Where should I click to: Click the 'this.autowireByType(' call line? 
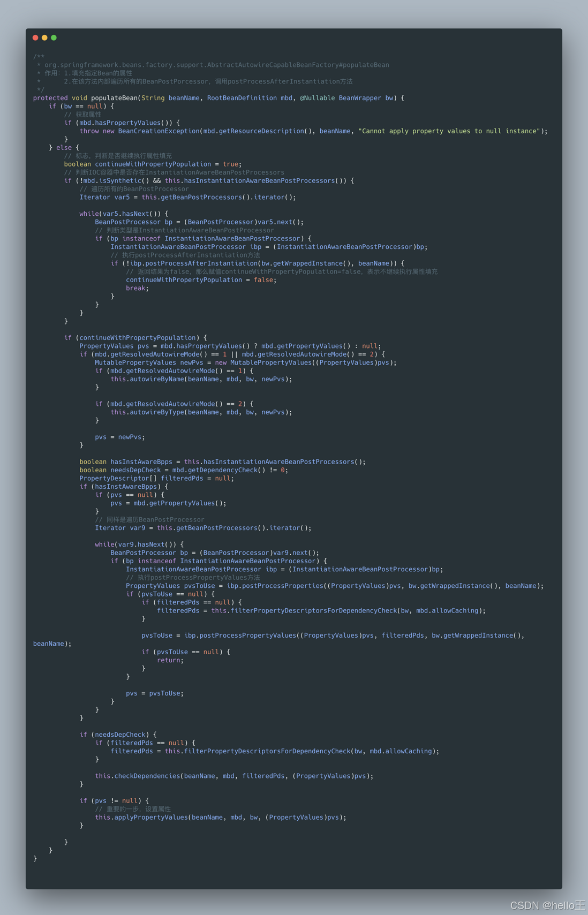coord(201,412)
